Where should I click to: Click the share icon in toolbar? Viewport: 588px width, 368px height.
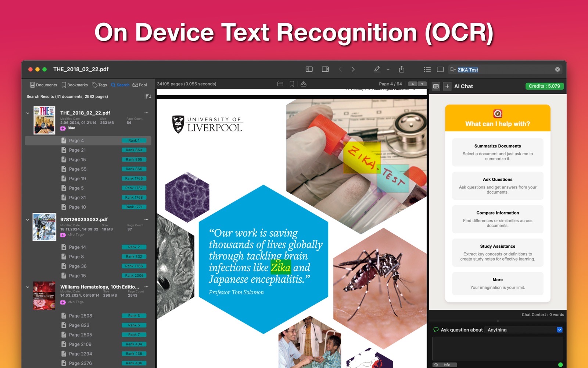402,69
